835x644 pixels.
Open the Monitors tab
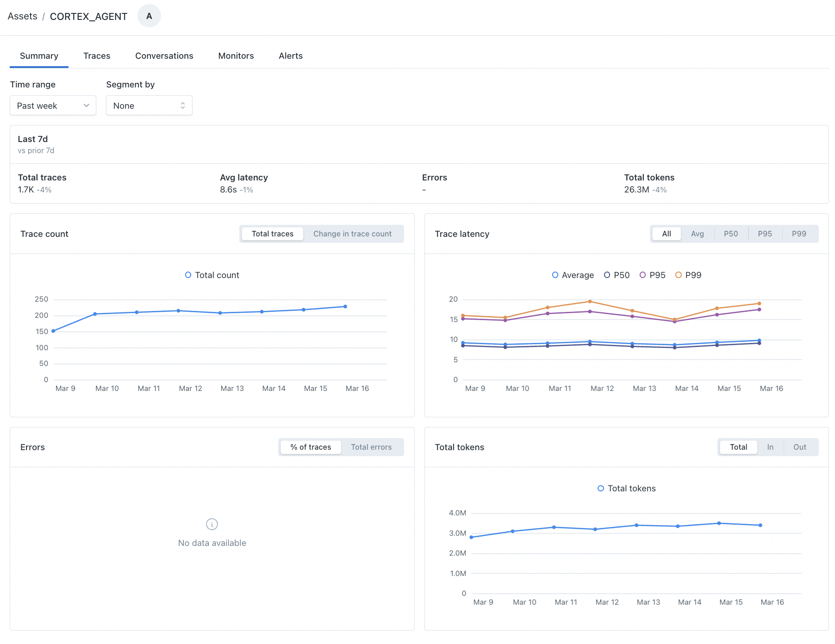[x=236, y=56]
